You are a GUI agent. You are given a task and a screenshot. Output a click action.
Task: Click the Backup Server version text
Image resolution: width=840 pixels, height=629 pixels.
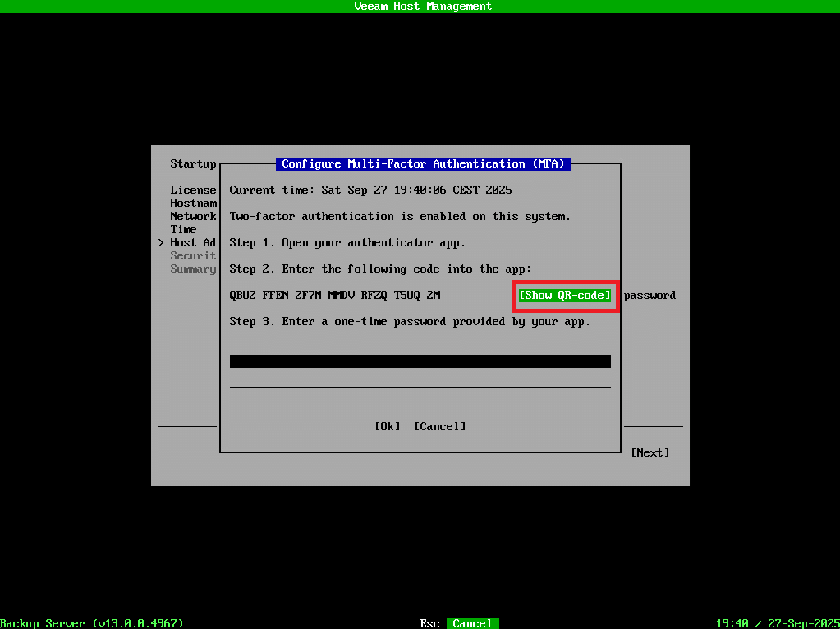pos(92,623)
